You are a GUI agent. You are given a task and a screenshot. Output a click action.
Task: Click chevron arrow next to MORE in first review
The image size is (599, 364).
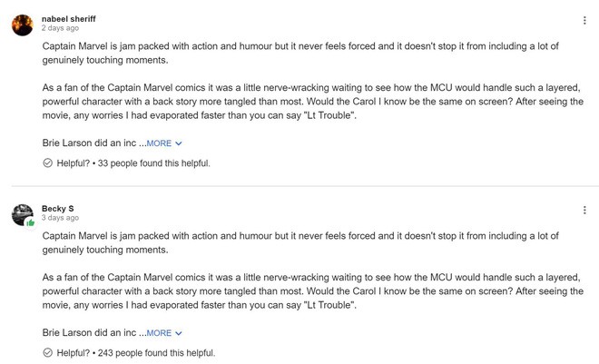coord(179,143)
